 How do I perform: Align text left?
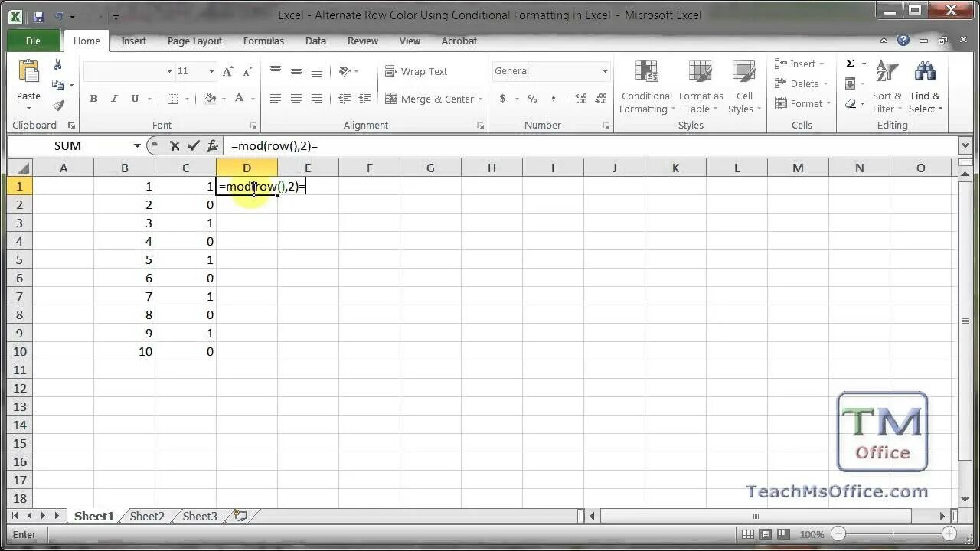[x=276, y=99]
